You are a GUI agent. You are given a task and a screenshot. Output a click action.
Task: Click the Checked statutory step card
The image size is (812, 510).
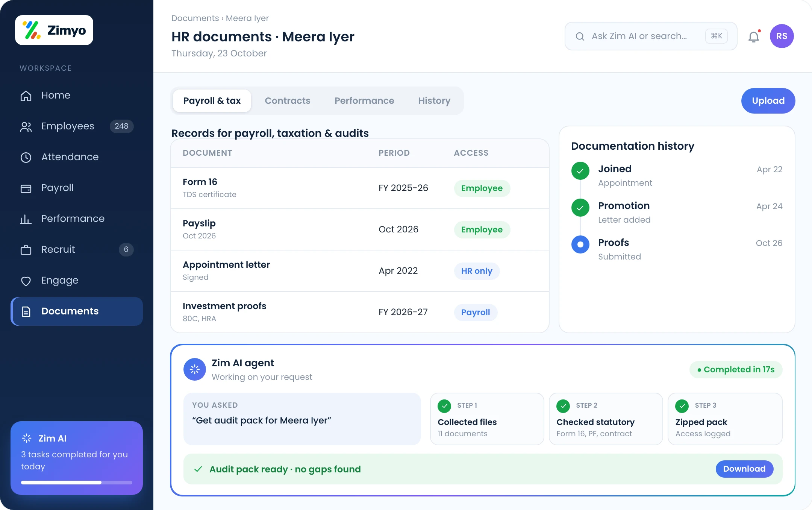(606, 419)
